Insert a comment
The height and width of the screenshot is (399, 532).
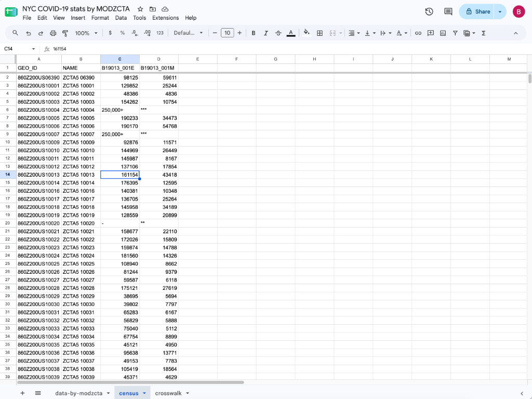pos(431,33)
